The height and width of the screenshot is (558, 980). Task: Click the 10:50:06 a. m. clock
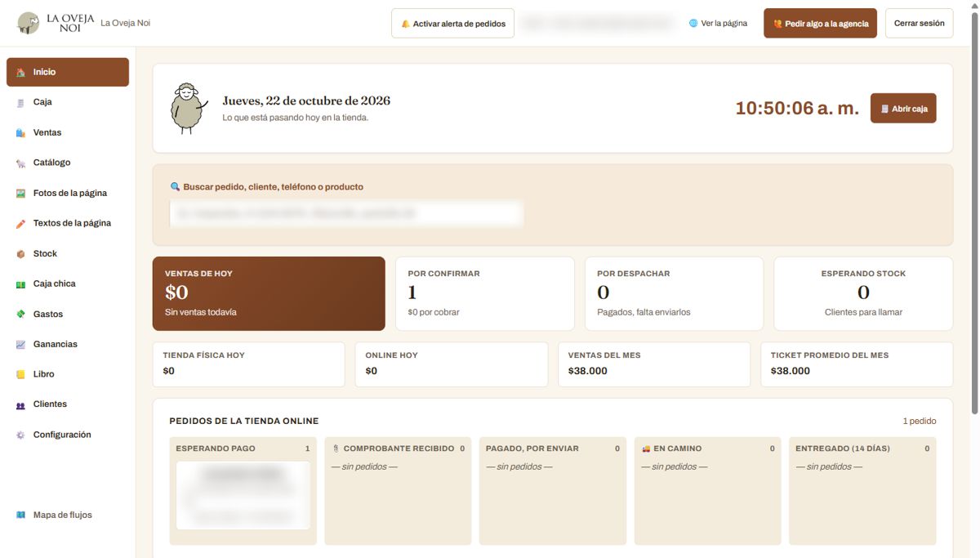(x=797, y=108)
